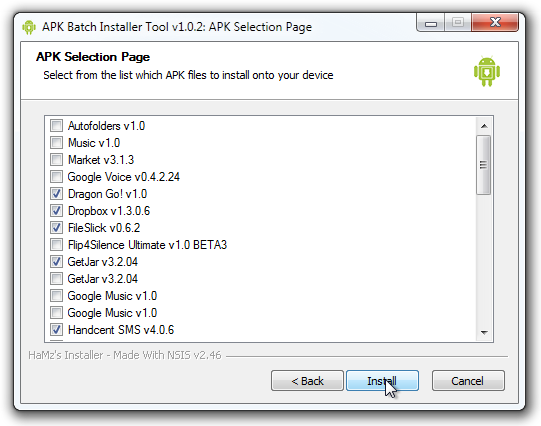541x426 pixels.
Task: Minimize the APK Batch Installer window
Action: (431, 23)
